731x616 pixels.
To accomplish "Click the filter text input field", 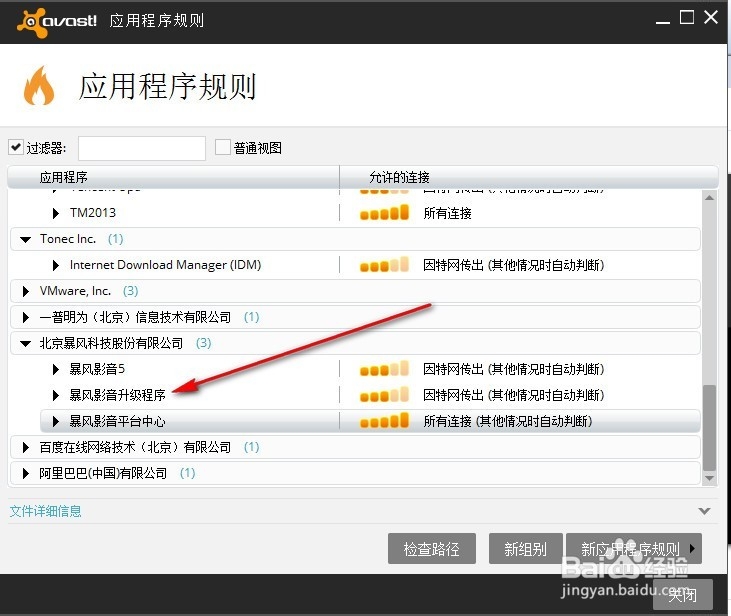I will [142, 148].
